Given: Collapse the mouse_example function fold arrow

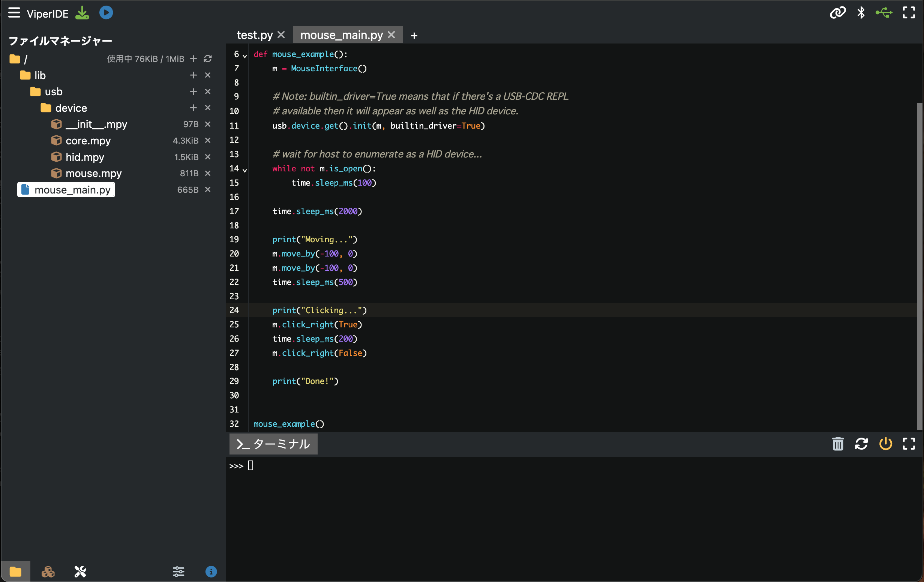Looking at the screenshot, I should pyautogui.click(x=245, y=56).
